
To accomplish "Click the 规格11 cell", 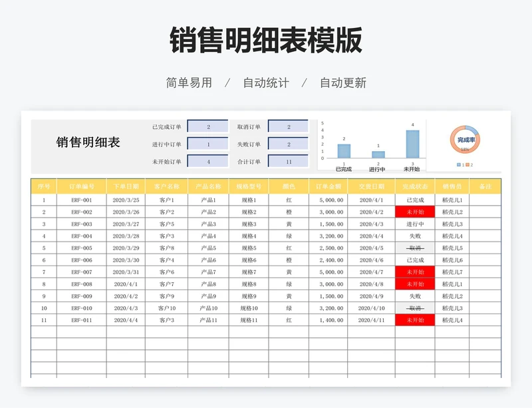I will (x=249, y=320).
